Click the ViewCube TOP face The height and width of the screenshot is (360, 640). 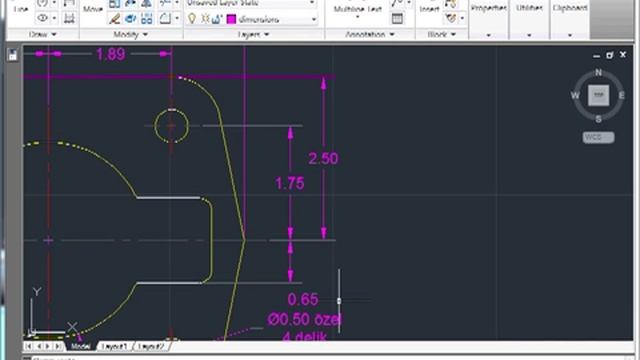pyautogui.click(x=598, y=95)
